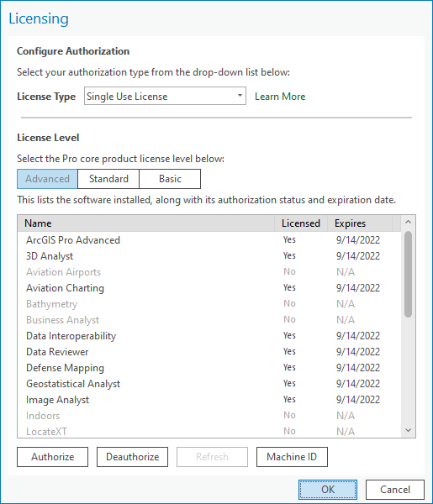
Task: Select the Basic license level
Action: (170, 179)
